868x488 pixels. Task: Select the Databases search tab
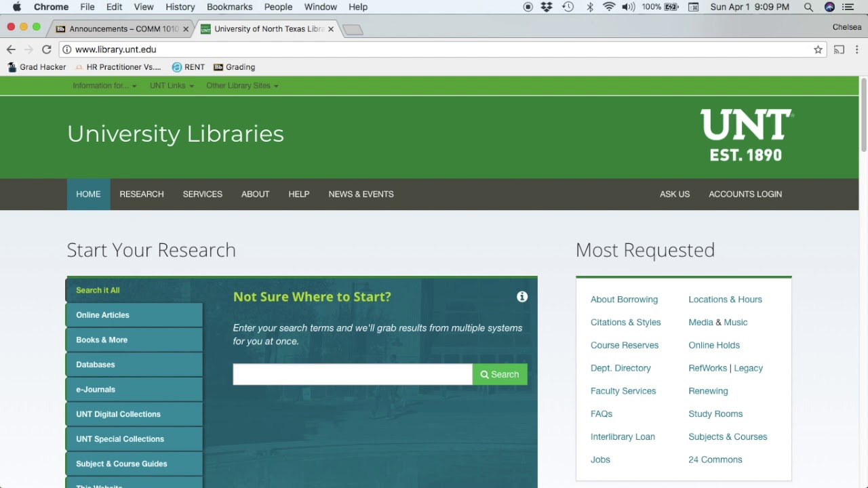click(x=134, y=365)
